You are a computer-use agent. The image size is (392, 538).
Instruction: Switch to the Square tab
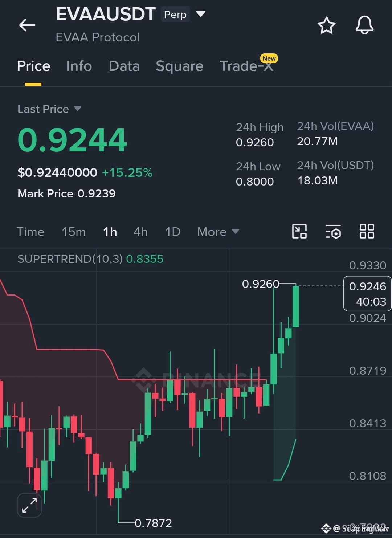pyautogui.click(x=179, y=66)
